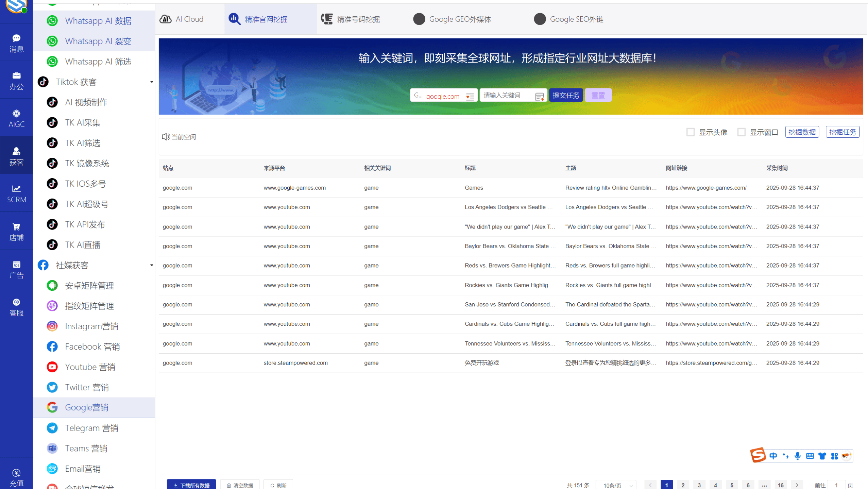This screenshot has height=489, width=868.
Task: Click 下载所有数据 to download data
Action: [191, 485]
